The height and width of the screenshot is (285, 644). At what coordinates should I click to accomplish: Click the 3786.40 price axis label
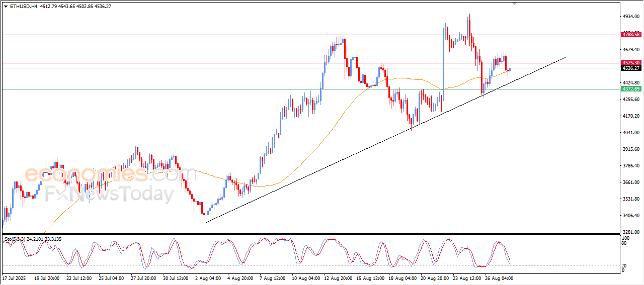tap(631, 166)
